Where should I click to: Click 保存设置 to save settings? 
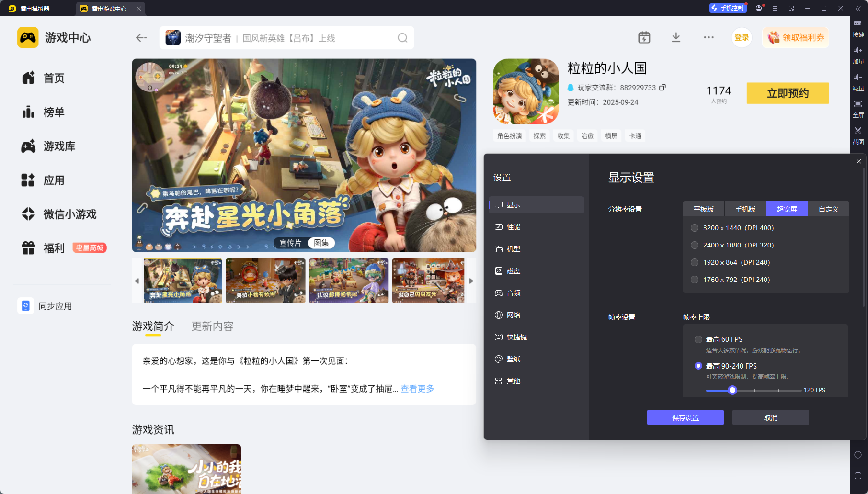click(685, 417)
